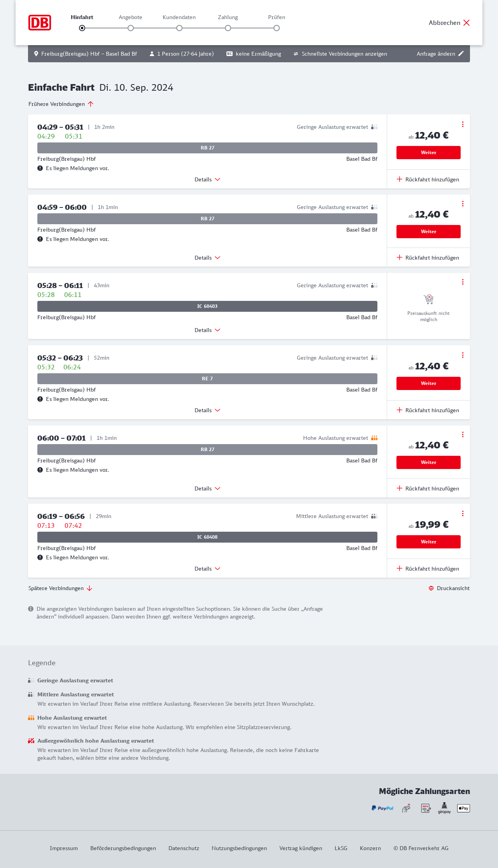The width and height of the screenshot is (498, 868).
Task: Click the Druckansicht printer icon
Action: click(431, 588)
